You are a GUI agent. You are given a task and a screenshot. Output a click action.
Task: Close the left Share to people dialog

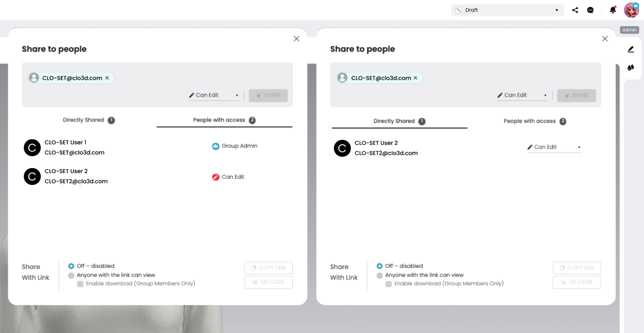[x=296, y=39]
